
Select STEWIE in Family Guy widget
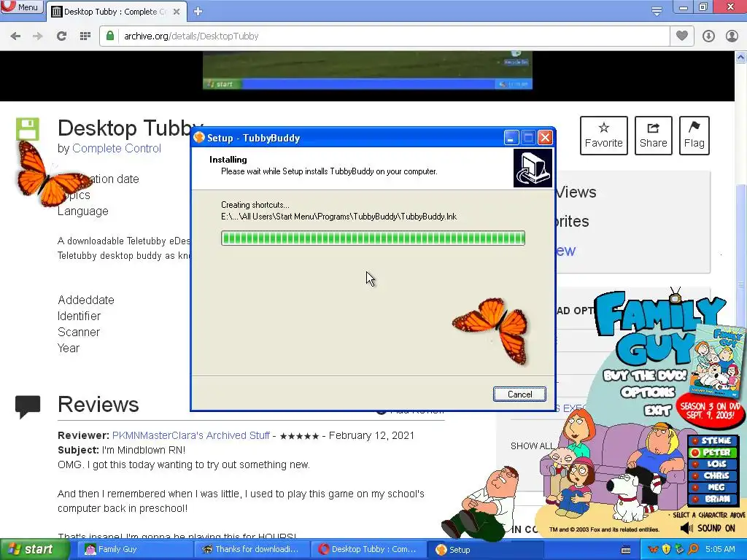pyautogui.click(x=712, y=440)
